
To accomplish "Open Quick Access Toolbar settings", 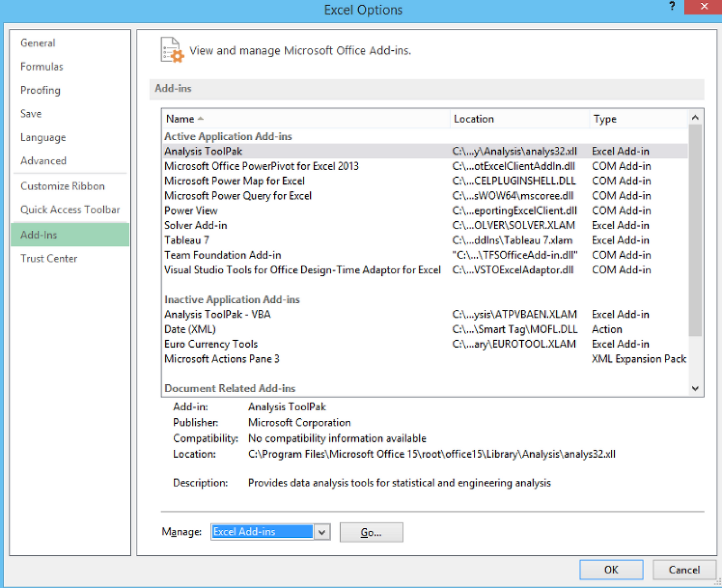I will tap(70, 210).
